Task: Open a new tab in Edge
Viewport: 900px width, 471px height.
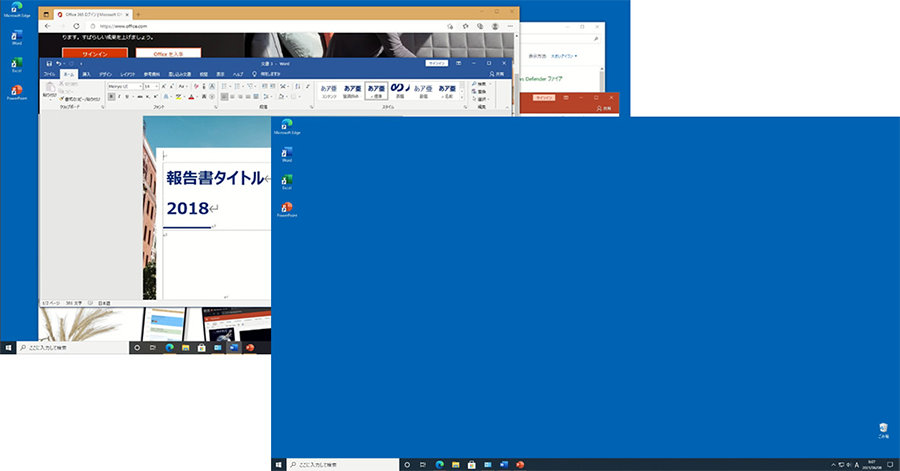Action: [x=138, y=14]
